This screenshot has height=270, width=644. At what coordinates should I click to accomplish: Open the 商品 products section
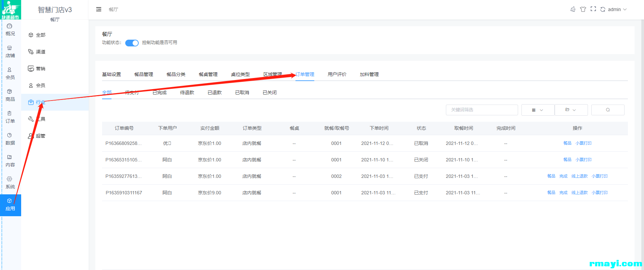click(10, 95)
